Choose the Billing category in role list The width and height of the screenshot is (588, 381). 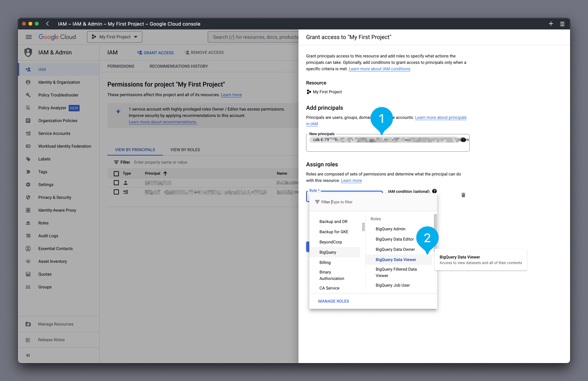(x=325, y=263)
